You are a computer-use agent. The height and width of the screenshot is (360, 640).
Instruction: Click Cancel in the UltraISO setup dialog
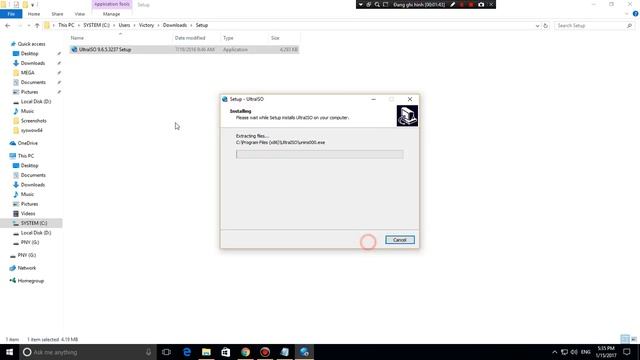click(x=400, y=240)
